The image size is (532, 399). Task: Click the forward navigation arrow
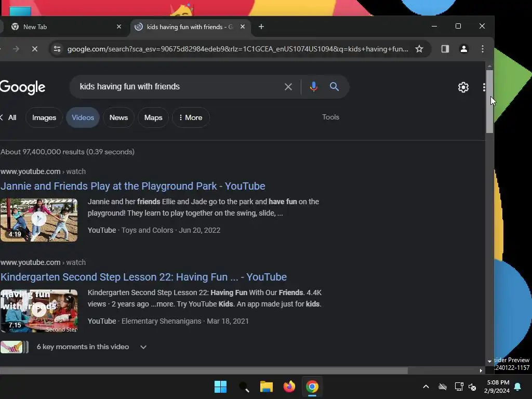pos(16,49)
